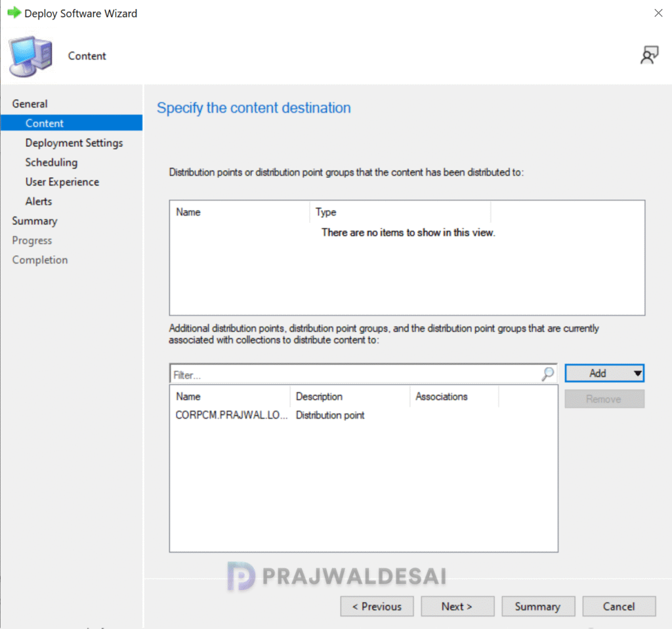Click the greyed-out Remove button
672x629 pixels.
(604, 399)
